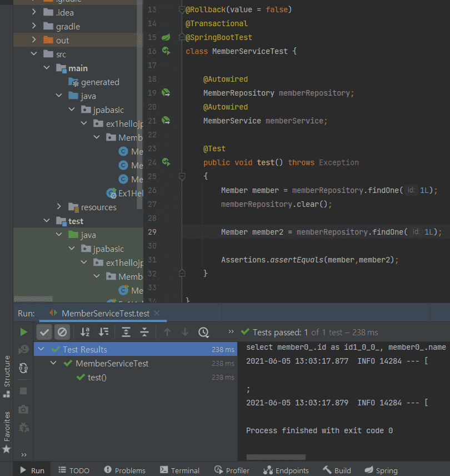Toggle the Show Passed tests filter

45,332
